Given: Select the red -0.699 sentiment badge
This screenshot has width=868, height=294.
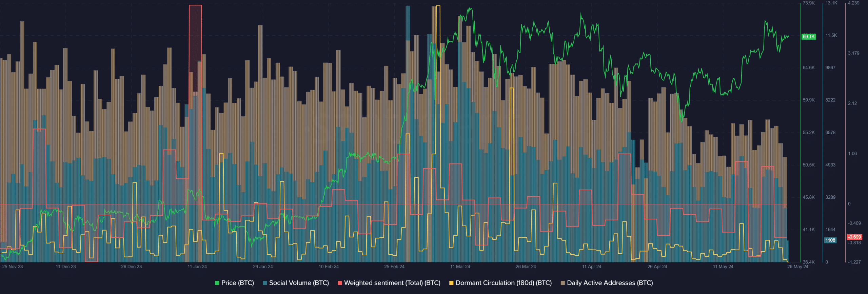Looking at the screenshot, I should (x=854, y=237).
